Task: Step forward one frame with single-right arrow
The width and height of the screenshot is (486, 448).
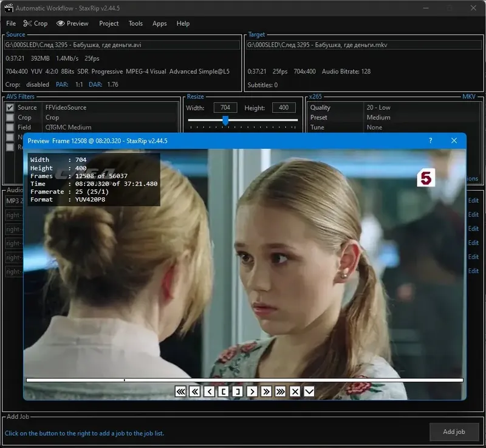Action: pyautogui.click(x=252, y=392)
